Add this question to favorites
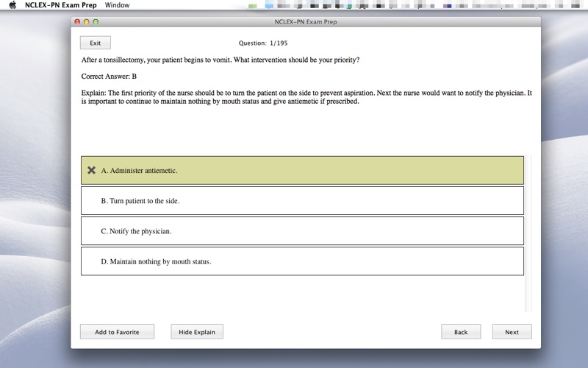This screenshot has width=588, height=368. 117,332
